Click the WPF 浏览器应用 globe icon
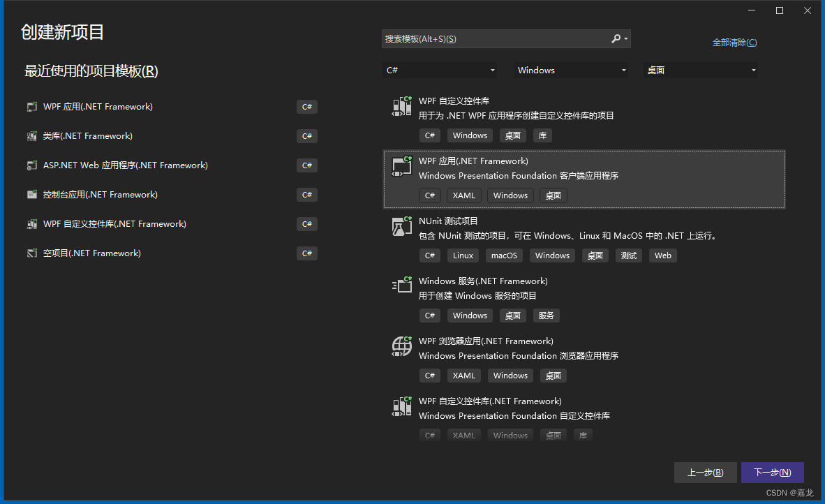825x504 pixels. 402,346
